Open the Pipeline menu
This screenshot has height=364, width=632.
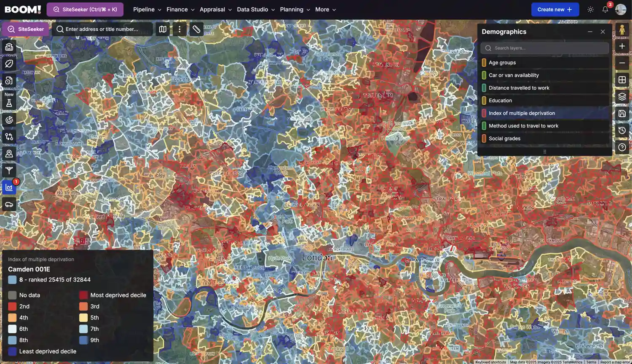pyautogui.click(x=147, y=9)
